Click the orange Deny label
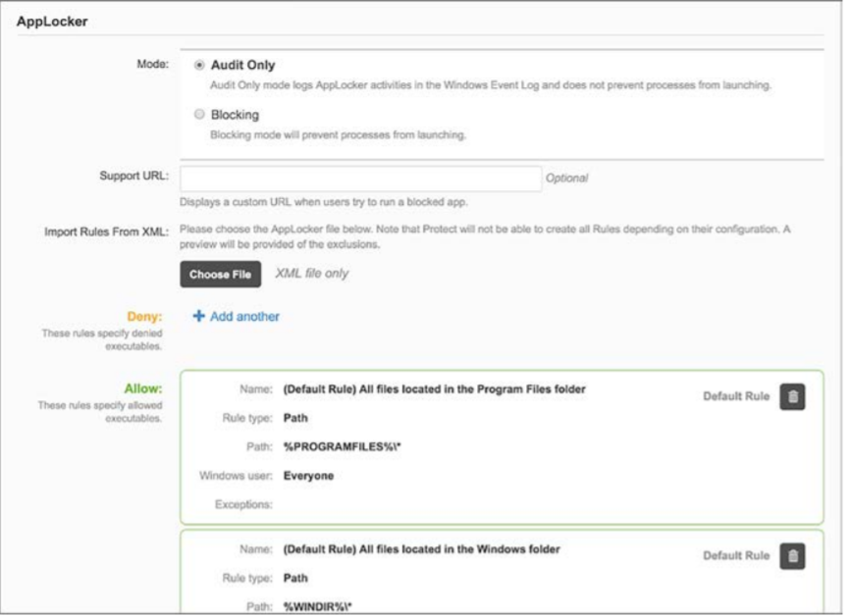Screen dimensions: 851x616 (x=144, y=317)
